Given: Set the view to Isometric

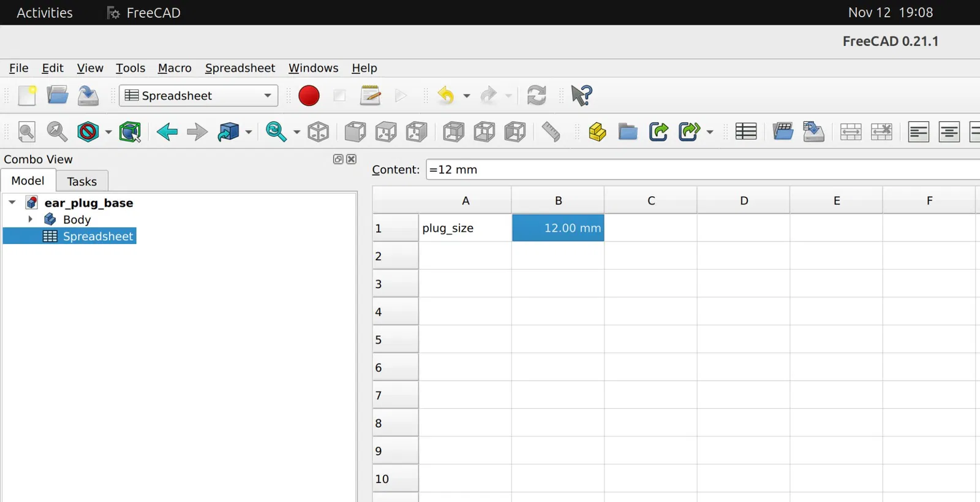Looking at the screenshot, I should [318, 132].
